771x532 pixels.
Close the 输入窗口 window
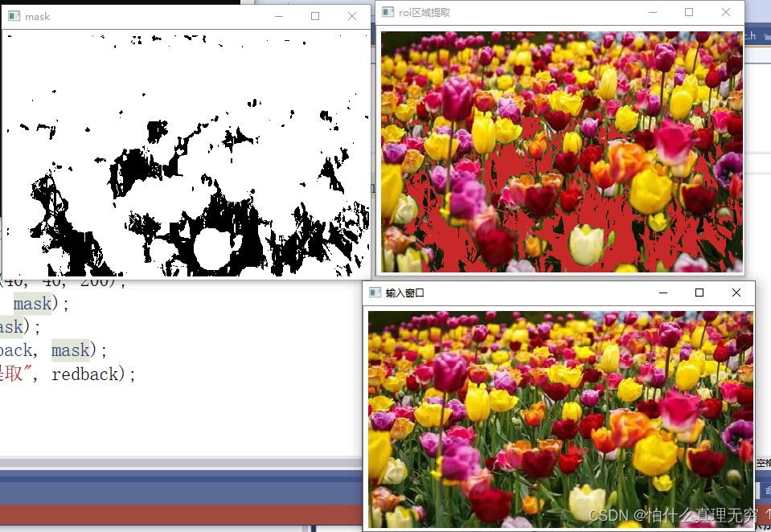736,293
